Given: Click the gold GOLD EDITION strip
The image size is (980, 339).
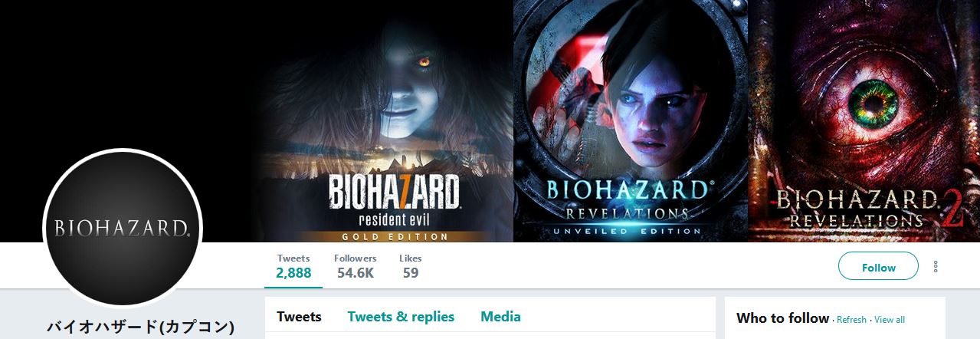Looking at the screenshot, I should coord(395,236).
